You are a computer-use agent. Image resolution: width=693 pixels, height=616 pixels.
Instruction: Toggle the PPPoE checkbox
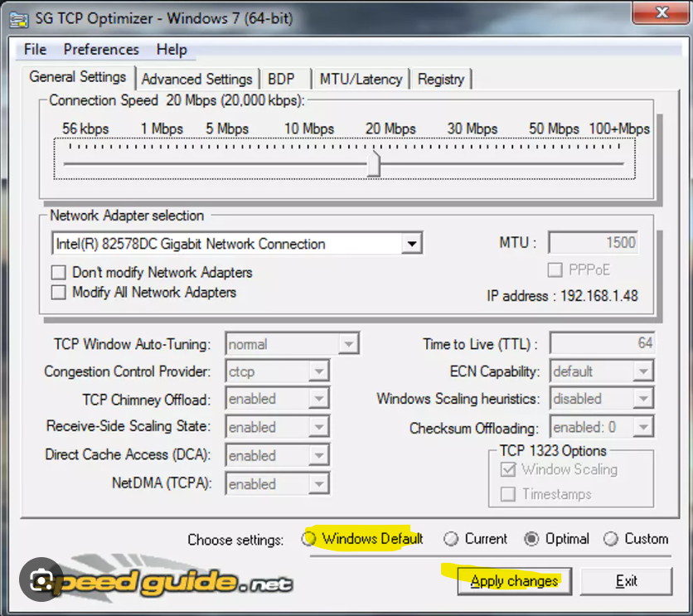coord(555,269)
